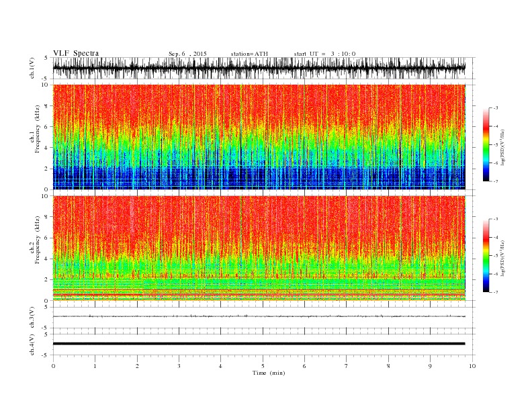Click the '-3' label on ch.1 colorbar
The width and height of the screenshot is (532, 411).
coord(496,108)
